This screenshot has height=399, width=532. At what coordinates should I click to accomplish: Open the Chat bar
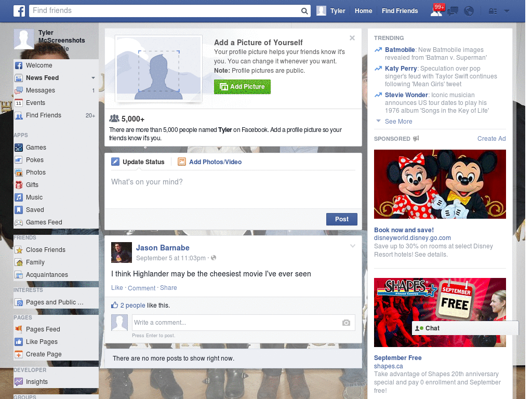pos(465,328)
